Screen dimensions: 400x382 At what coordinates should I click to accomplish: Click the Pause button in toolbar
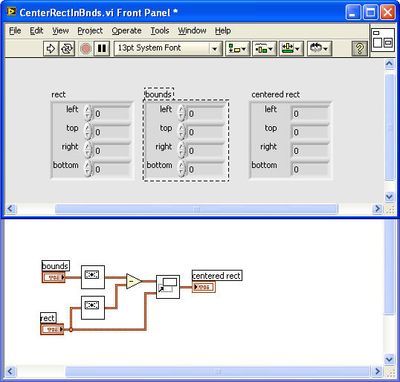(102, 49)
